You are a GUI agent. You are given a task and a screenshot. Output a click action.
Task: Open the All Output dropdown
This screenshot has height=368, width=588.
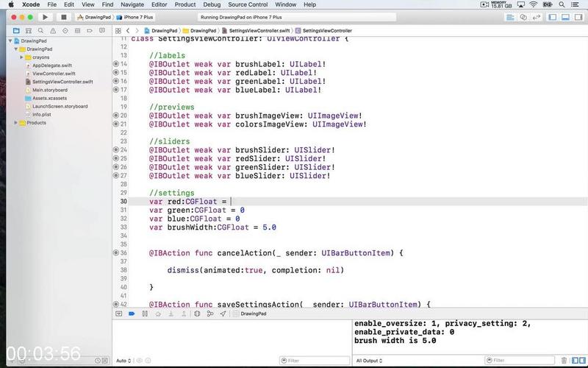369,361
